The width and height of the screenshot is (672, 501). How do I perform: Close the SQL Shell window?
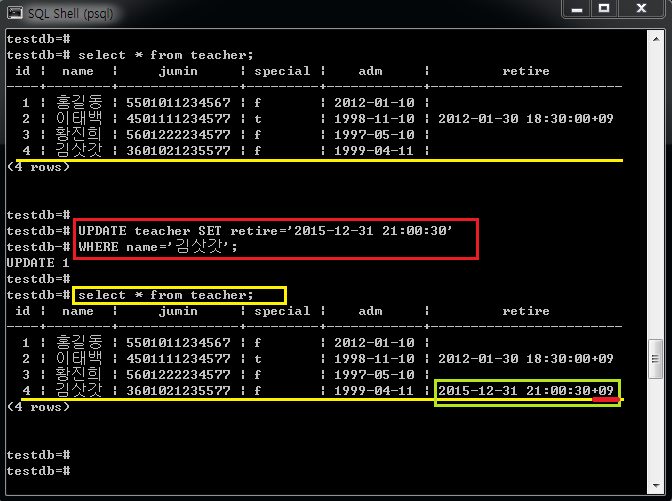tap(641, 9)
